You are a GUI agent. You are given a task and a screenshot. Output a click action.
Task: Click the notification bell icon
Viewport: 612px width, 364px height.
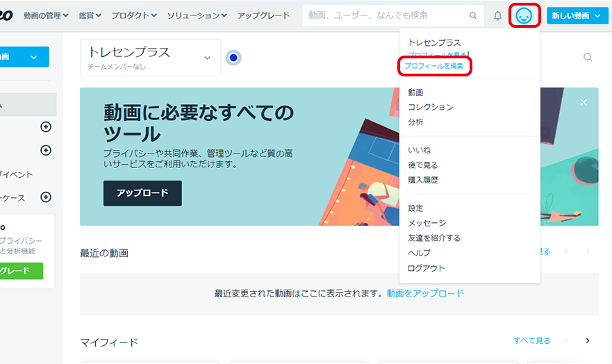tap(497, 15)
